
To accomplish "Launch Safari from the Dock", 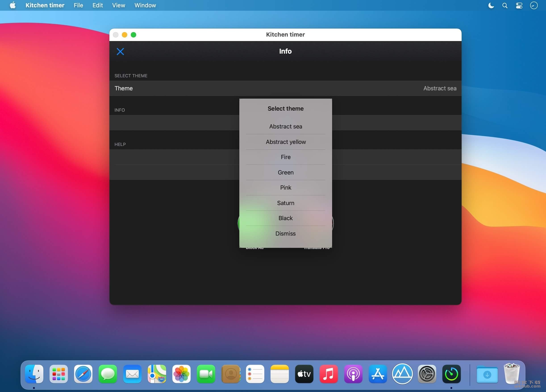I will pos(83,374).
